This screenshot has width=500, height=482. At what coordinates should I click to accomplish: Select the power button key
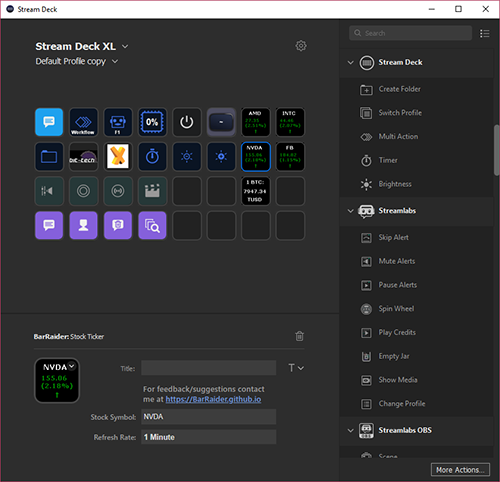coord(187,122)
